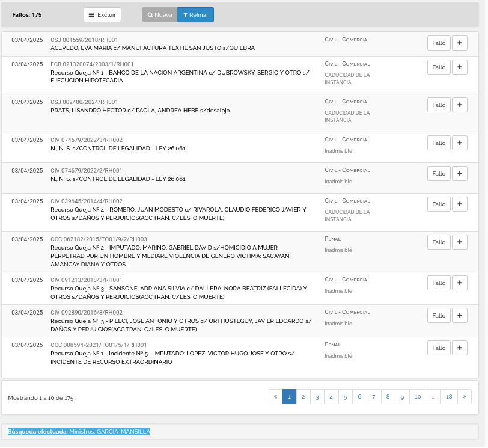Screen dimensions: 488x448
Task: Click Búsqueda efectuada: Ministros: GARCÍA-MANSILLA text
Action: tap(79, 432)
